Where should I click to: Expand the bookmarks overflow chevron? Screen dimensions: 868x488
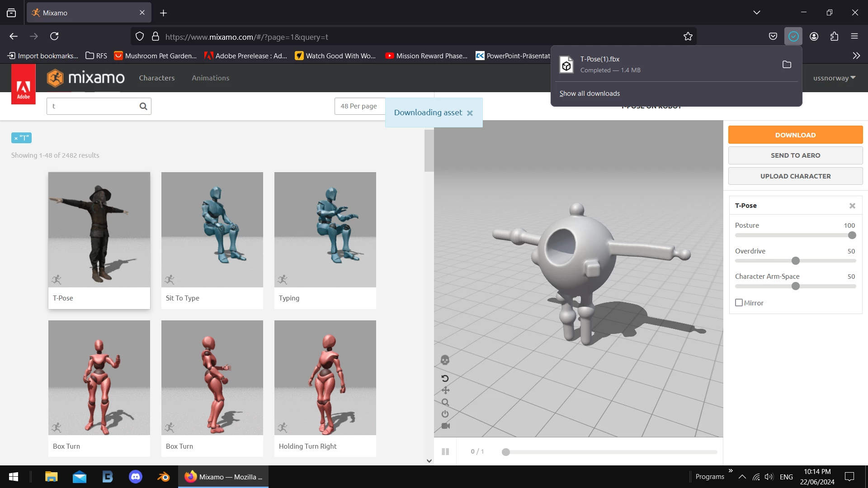[856, 56]
